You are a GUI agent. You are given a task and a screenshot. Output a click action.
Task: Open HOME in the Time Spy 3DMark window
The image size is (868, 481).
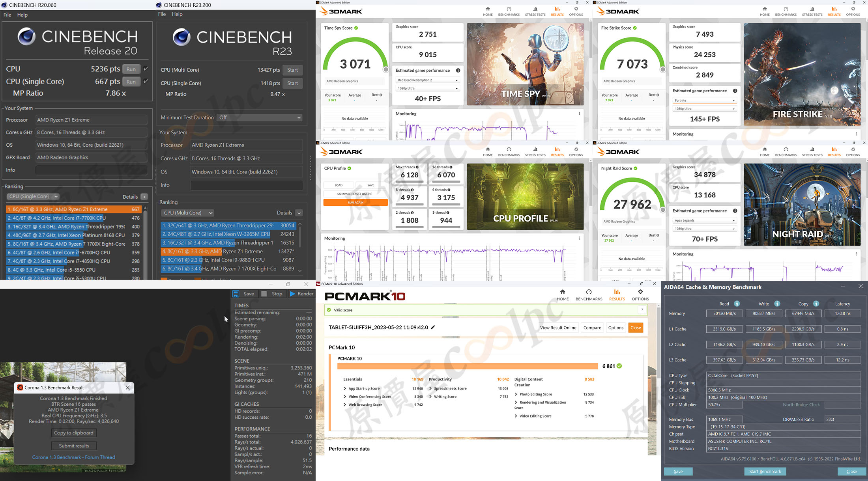tap(488, 11)
